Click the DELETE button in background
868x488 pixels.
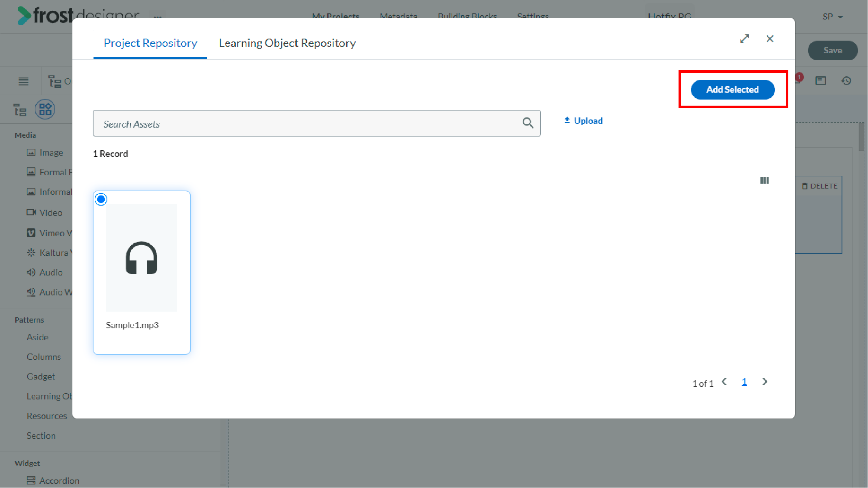pyautogui.click(x=819, y=186)
